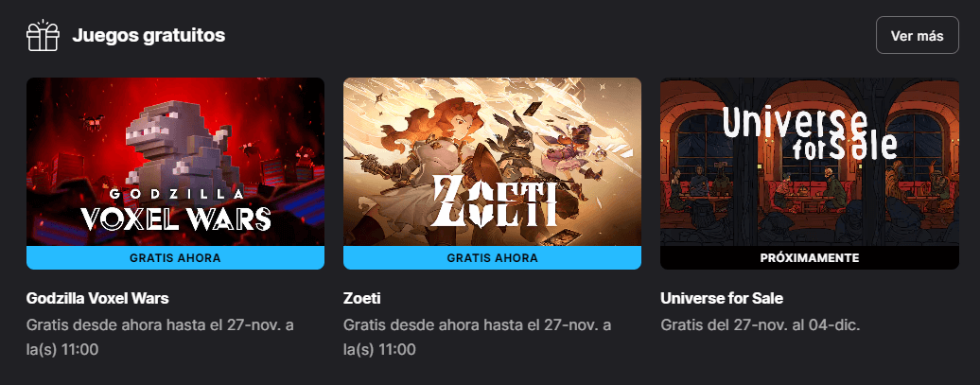Click the white ZOETI logo in artwork
980x385 pixels.
[x=494, y=200]
